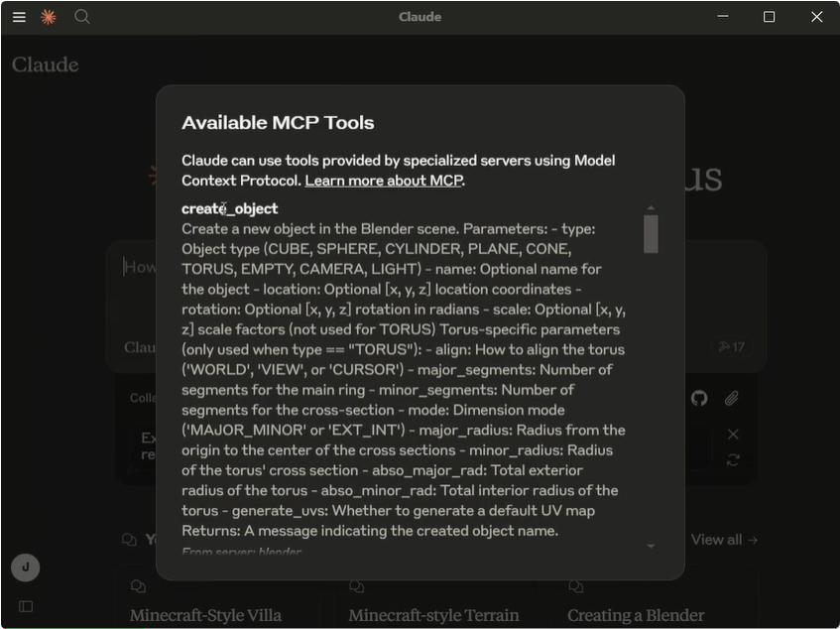The width and height of the screenshot is (840, 629).
Task: Minimize the Claude window
Action: (723, 17)
